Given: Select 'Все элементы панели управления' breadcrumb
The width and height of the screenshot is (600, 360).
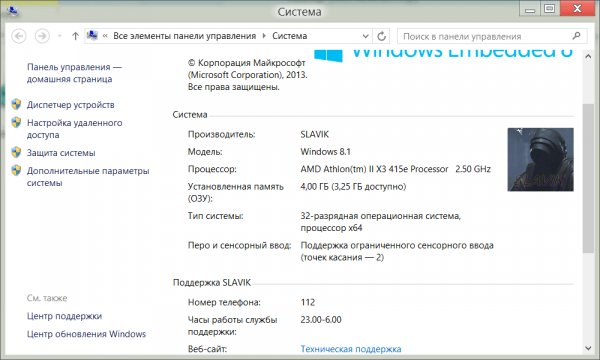Looking at the screenshot, I should 184,36.
